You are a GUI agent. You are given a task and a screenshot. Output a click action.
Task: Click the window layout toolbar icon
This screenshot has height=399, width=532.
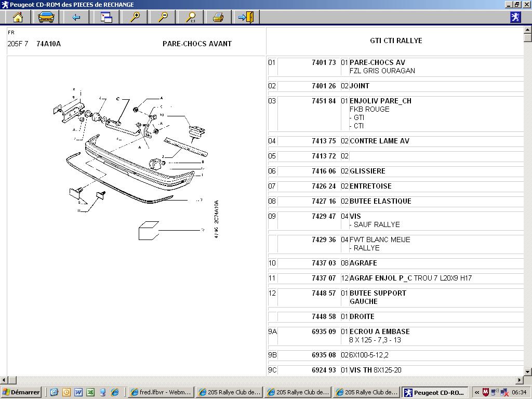point(106,17)
